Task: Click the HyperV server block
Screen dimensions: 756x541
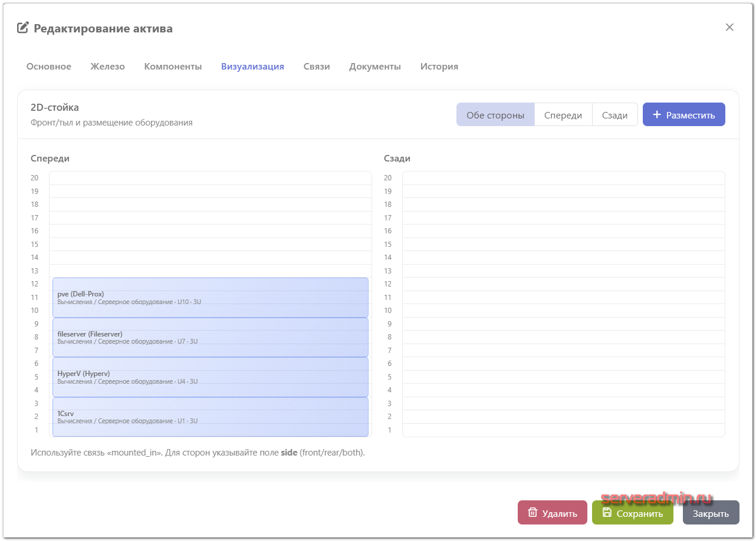Action: tap(211, 377)
